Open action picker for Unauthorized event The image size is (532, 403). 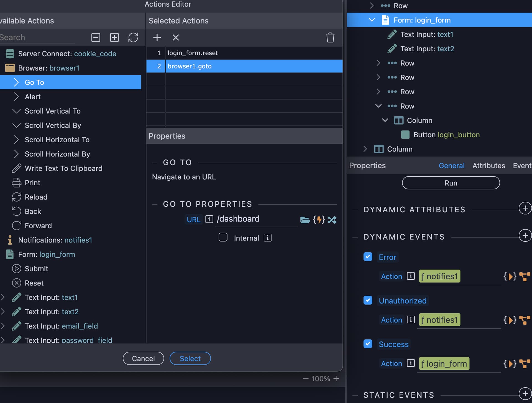(510, 320)
